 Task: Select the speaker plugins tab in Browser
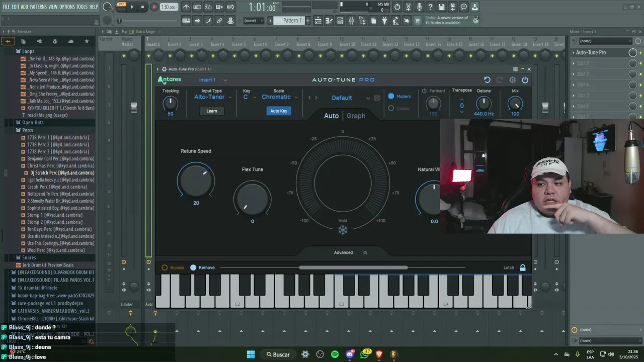[x=40, y=41]
